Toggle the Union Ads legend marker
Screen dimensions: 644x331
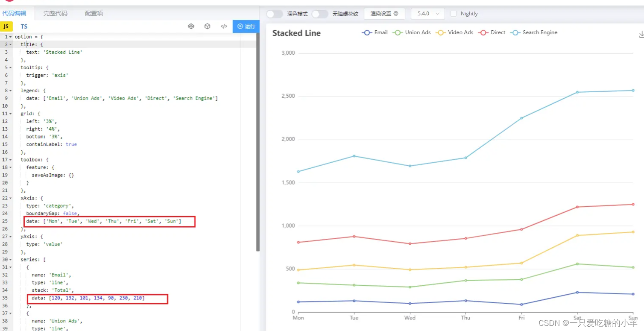398,32
